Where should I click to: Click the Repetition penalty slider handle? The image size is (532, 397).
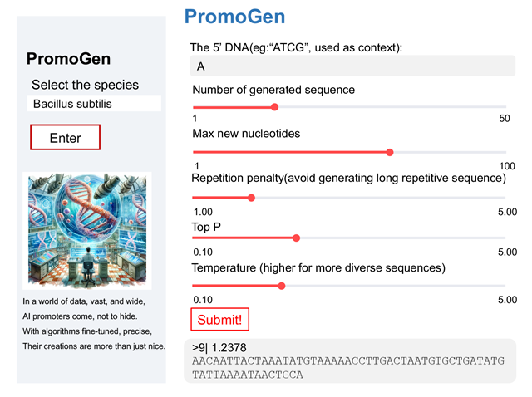point(251,198)
